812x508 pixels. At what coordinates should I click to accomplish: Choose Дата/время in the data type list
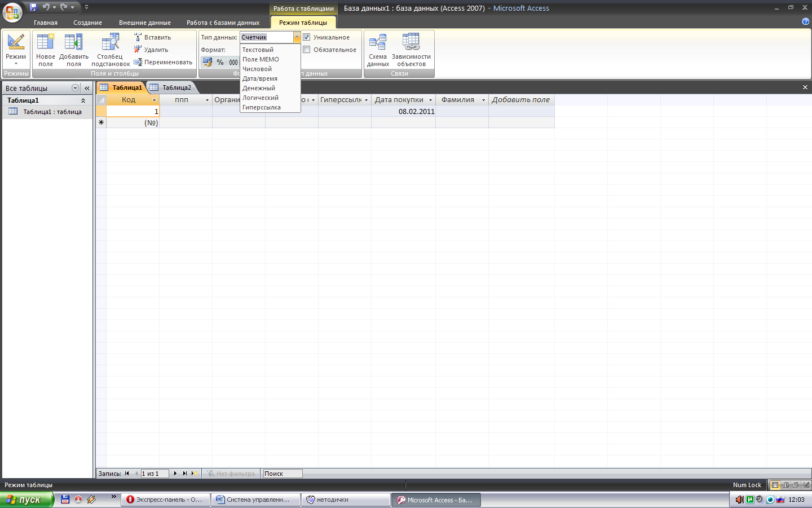[270, 78]
